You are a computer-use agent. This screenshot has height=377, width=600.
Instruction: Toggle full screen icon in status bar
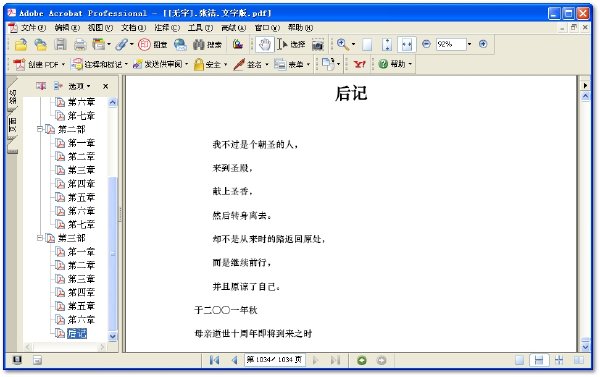pos(17,360)
